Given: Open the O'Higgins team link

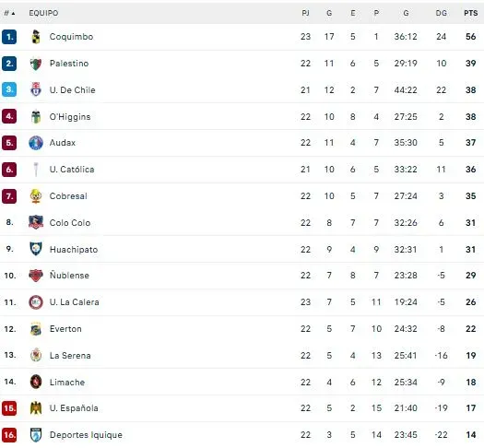Looking at the screenshot, I should [70, 117].
